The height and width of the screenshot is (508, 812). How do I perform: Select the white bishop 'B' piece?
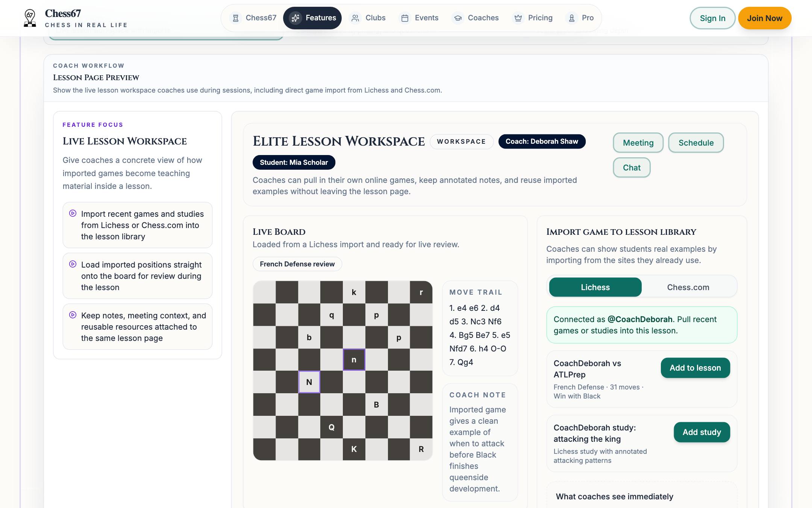(x=376, y=405)
